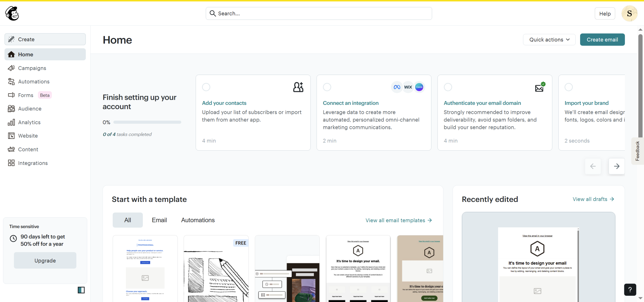This screenshot has height=302, width=644.
Task: Open the Create menu in sidebar
Action: [x=45, y=39]
